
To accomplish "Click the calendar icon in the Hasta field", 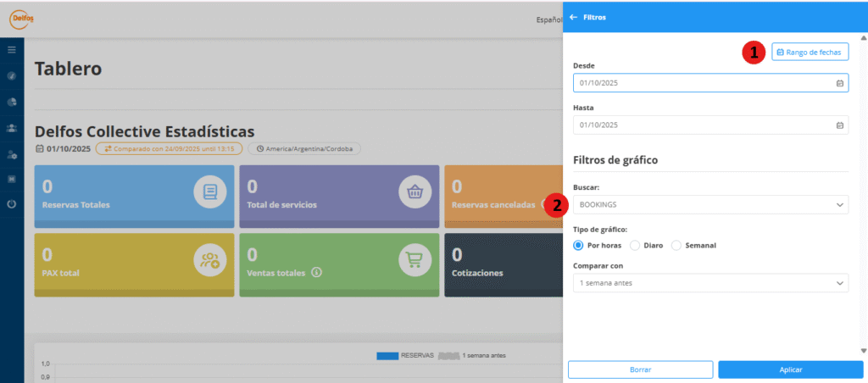I will pos(839,125).
